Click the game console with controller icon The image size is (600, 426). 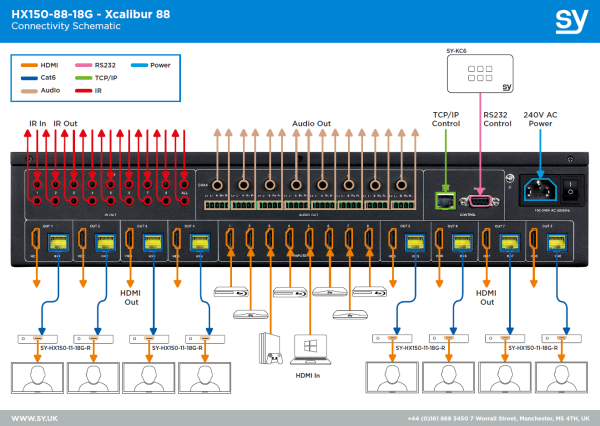[x=271, y=348]
